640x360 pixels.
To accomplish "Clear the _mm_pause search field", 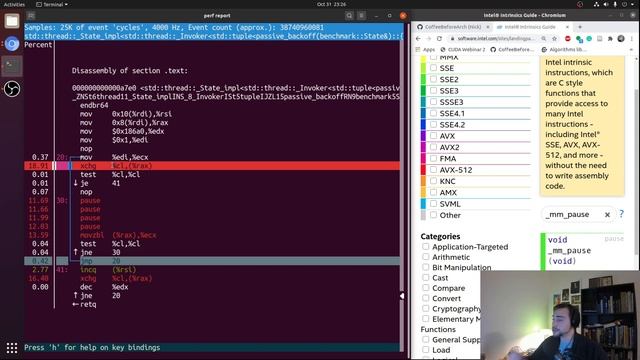I will coord(607,214).
